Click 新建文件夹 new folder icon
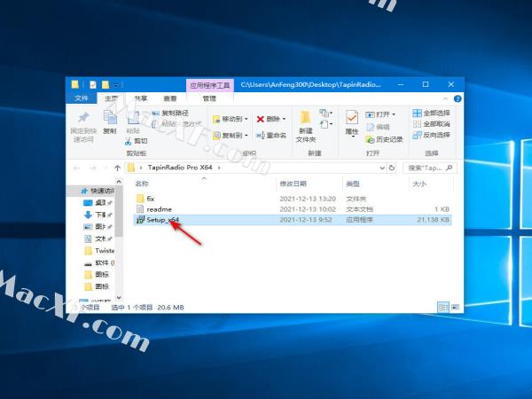 click(x=305, y=117)
